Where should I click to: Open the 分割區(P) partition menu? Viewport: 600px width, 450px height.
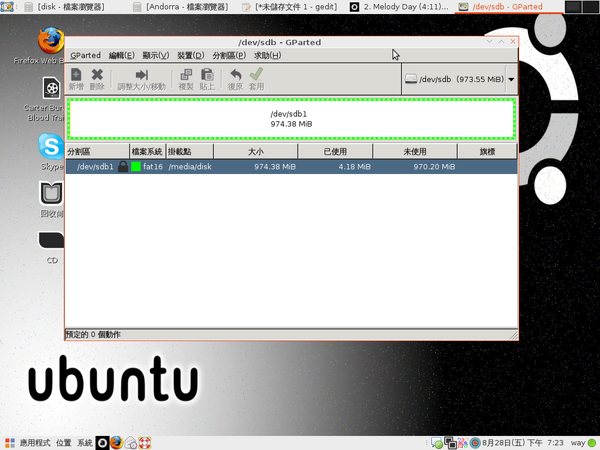pos(229,55)
